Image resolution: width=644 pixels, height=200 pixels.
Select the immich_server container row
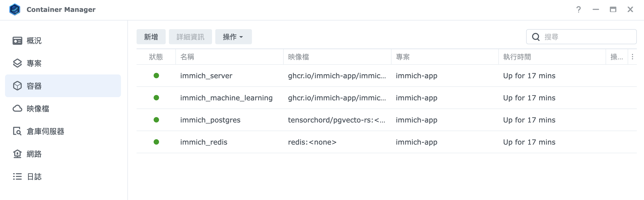point(387,76)
